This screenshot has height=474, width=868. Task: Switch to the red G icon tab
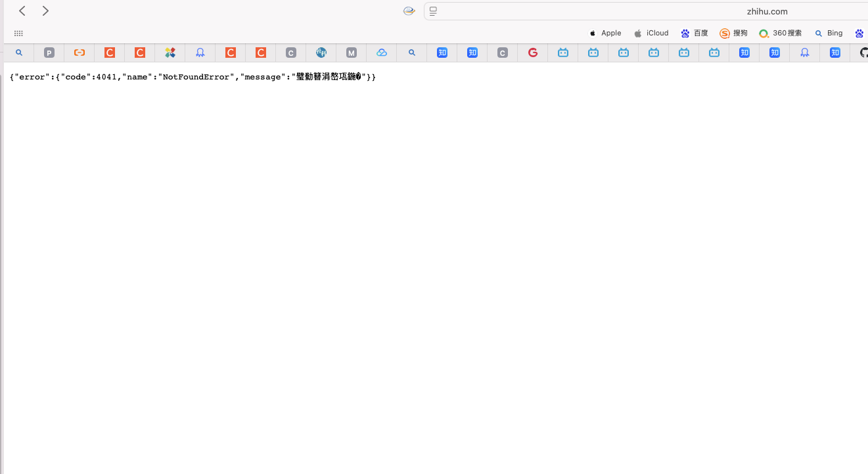[x=533, y=53]
